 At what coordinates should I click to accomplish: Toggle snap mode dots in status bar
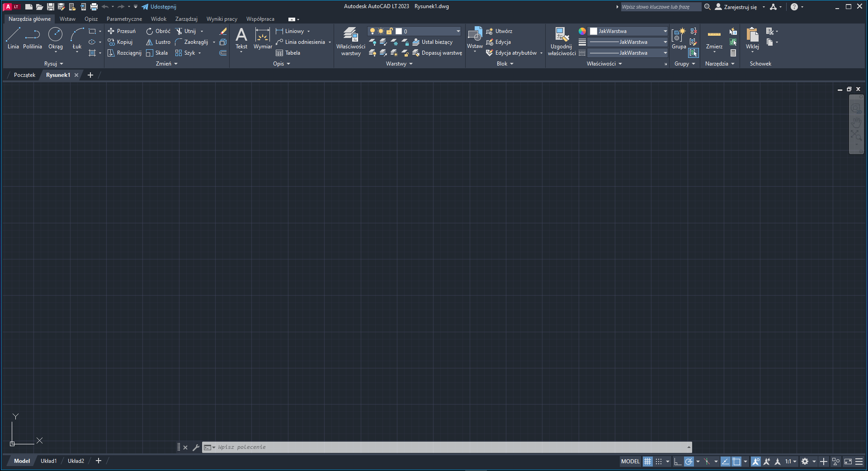coord(659,462)
